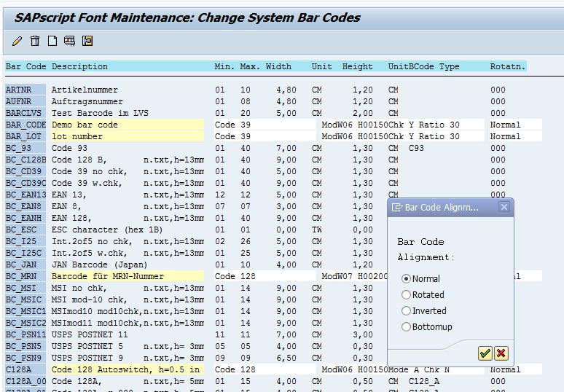Click the Width column header

click(x=278, y=66)
